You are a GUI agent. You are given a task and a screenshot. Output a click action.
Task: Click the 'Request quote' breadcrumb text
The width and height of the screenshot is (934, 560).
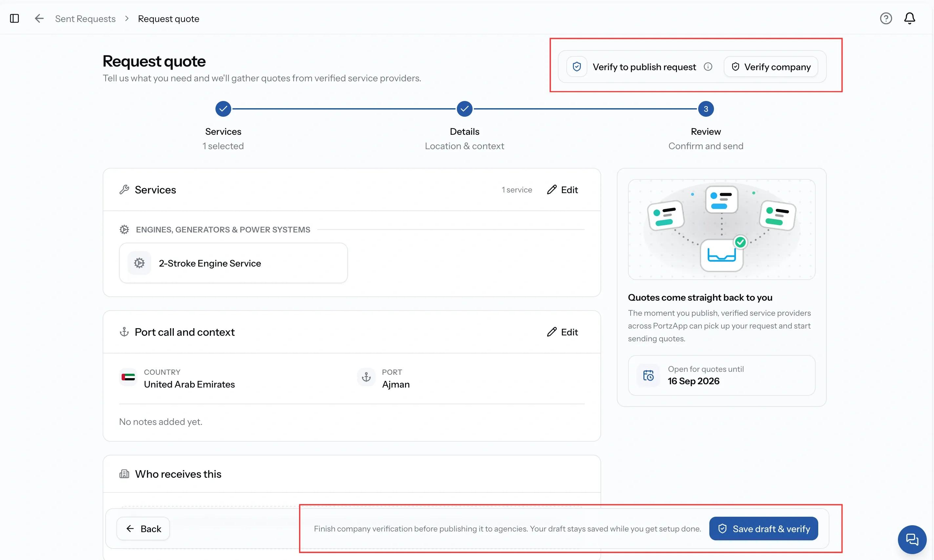(x=169, y=18)
